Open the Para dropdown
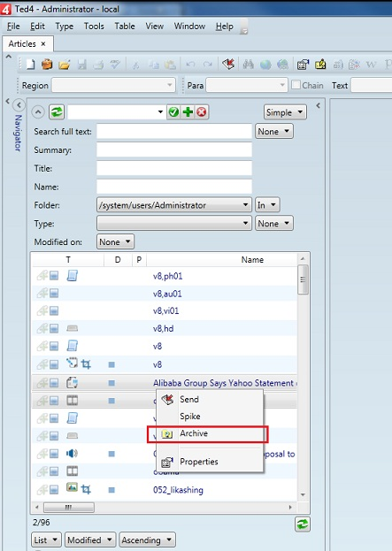This screenshot has width=392, height=551. click(247, 86)
